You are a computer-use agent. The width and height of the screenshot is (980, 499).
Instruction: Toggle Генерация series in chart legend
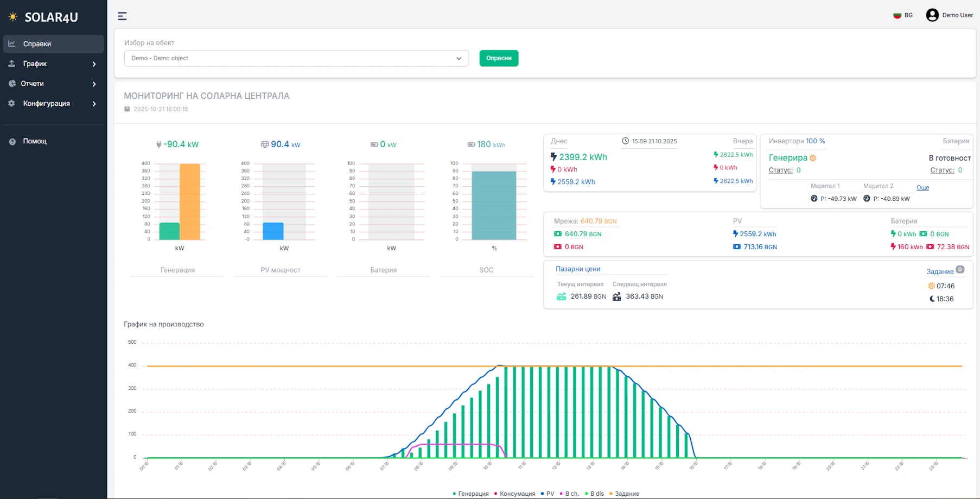(x=470, y=494)
